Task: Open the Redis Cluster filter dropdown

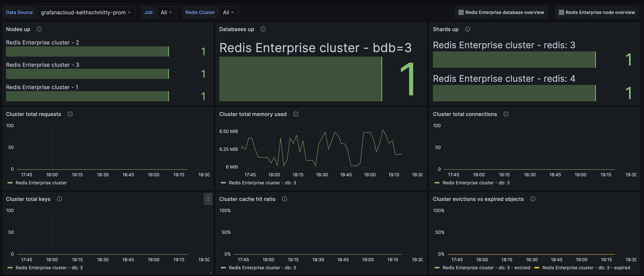Action: click(x=229, y=12)
